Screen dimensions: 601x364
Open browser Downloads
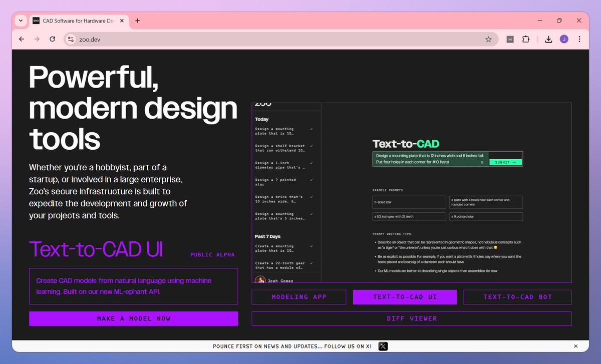pyautogui.click(x=548, y=39)
